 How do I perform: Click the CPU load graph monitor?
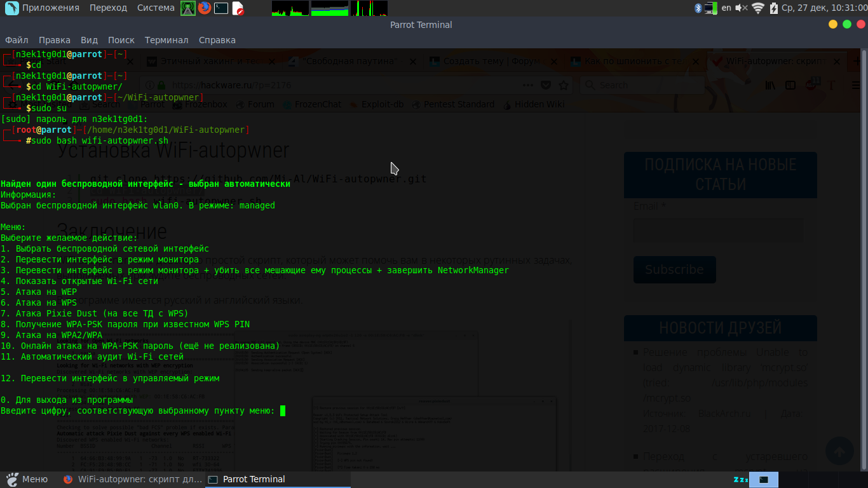point(290,8)
